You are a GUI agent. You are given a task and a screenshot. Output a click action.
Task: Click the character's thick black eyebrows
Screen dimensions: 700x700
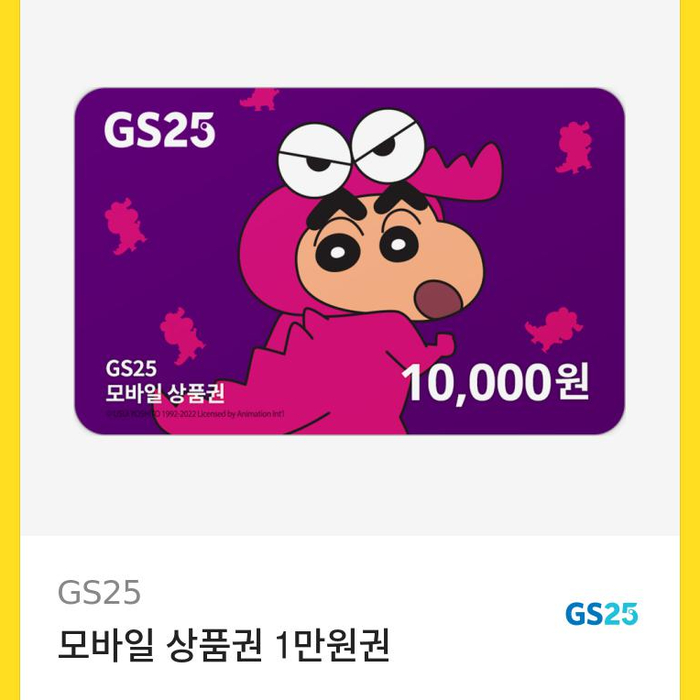pyautogui.click(x=367, y=204)
